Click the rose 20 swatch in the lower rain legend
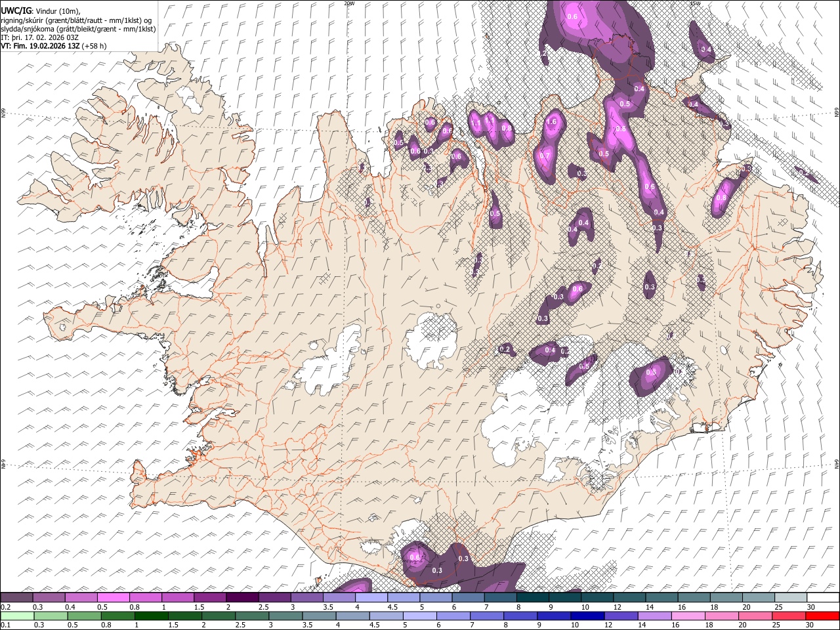 pos(755,616)
